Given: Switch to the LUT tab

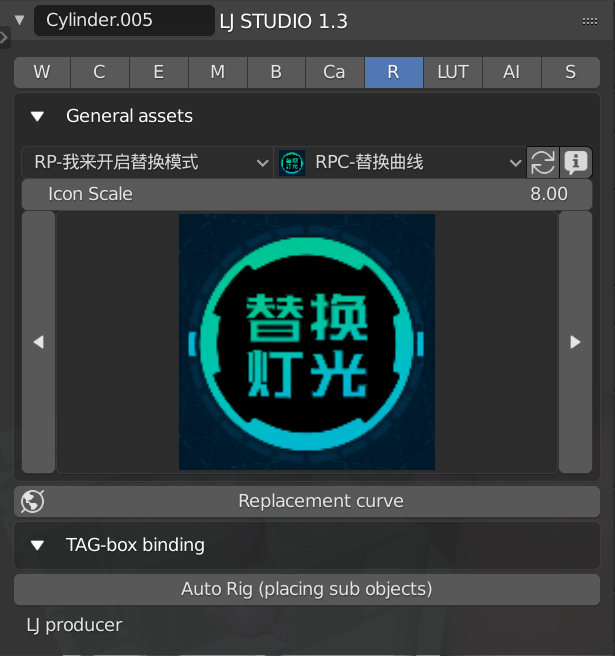Looking at the screenshot, I should pos(453,72).
